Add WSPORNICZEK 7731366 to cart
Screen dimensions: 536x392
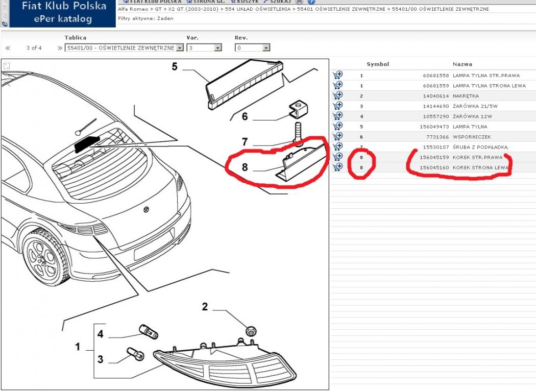pos(337,136)
